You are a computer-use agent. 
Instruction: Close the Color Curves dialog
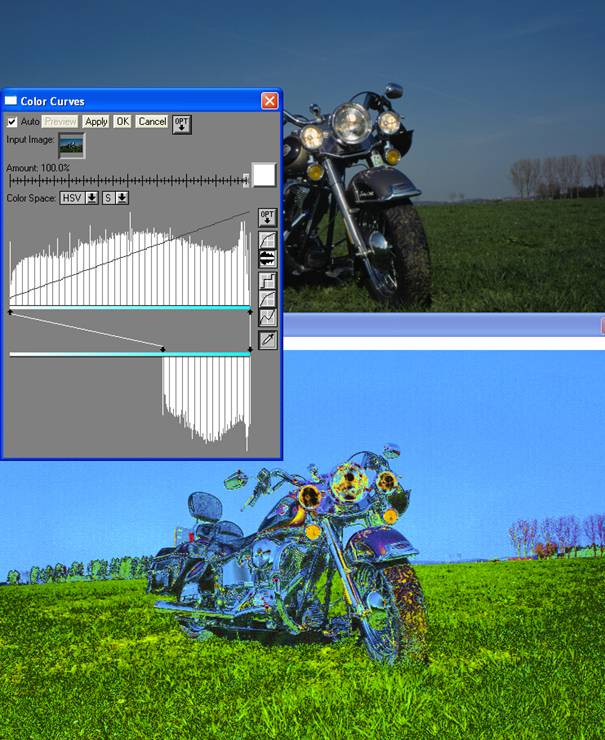(x=269, y=101)
